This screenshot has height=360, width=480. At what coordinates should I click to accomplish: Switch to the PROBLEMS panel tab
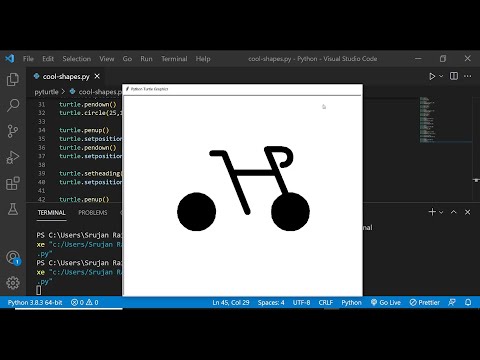click(93, 213)
